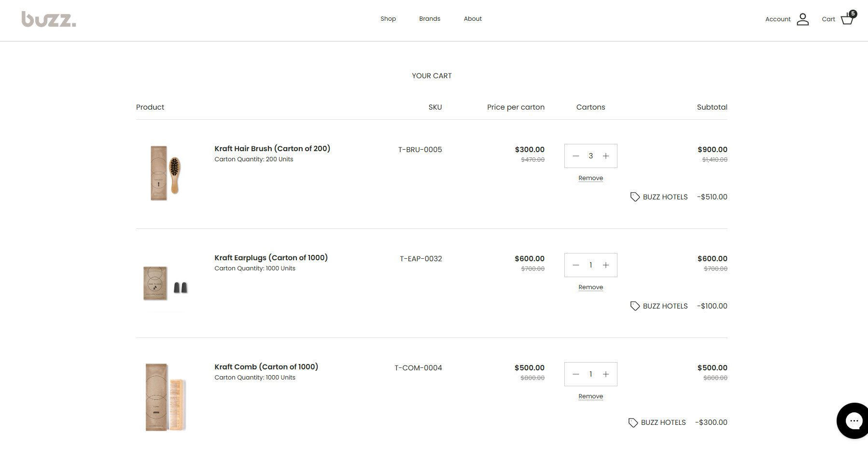Click the Kraft Earplugs product thumbnail
Image resolution: width=868 pixels, height=450 pixels.
[x=165, y=283]
